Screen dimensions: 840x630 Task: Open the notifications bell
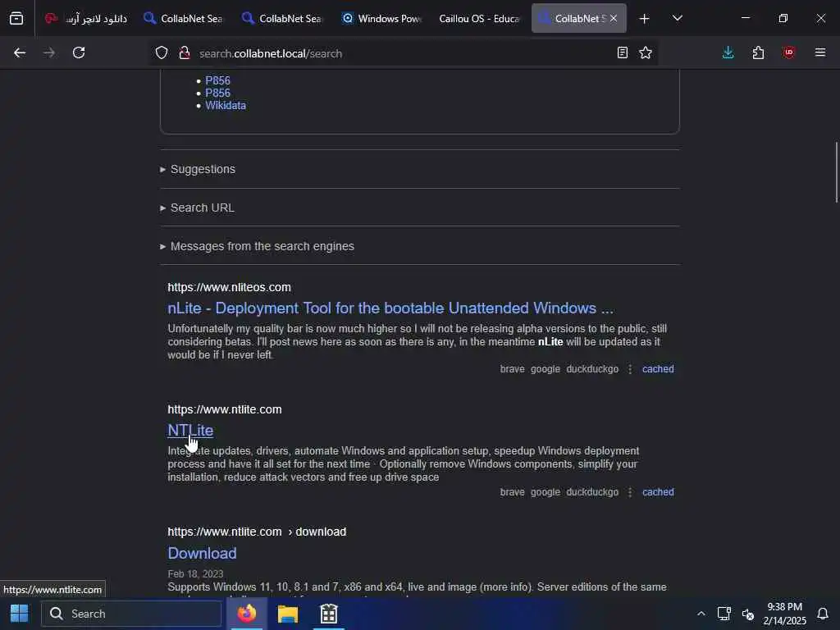(x=823, y=614)
